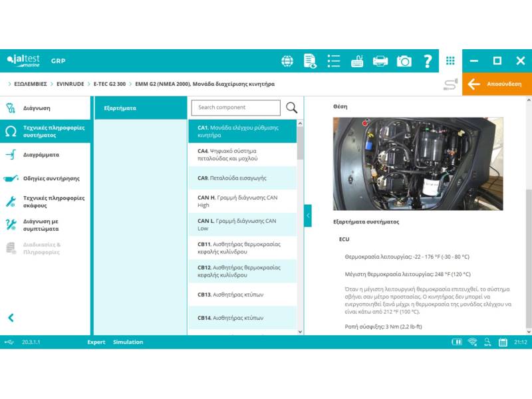Viewport: 532px width, 399px height.
Task: Take a screenshot with the camera icon
Action: [404, 61]
